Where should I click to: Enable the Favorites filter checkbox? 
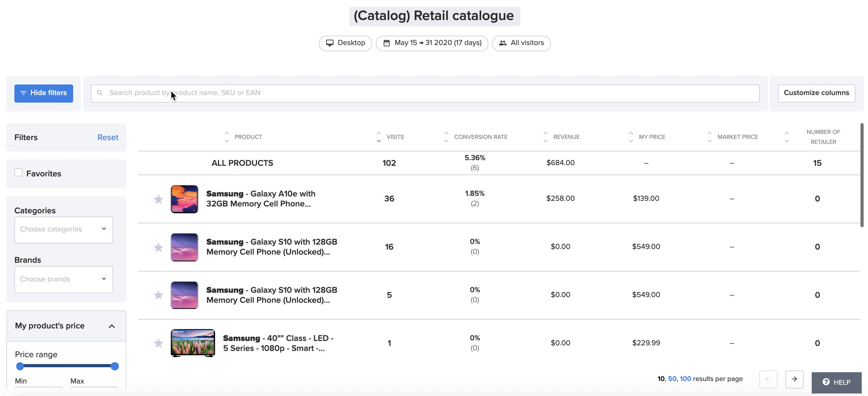[18, 173]
